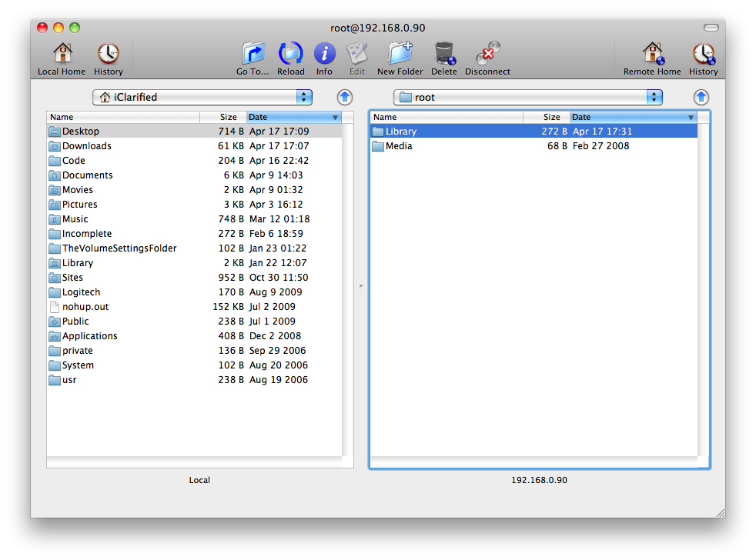This screenshot has width=756, height=560.
Task: Expand the root remote path dropdown
Action: point(654,97)
